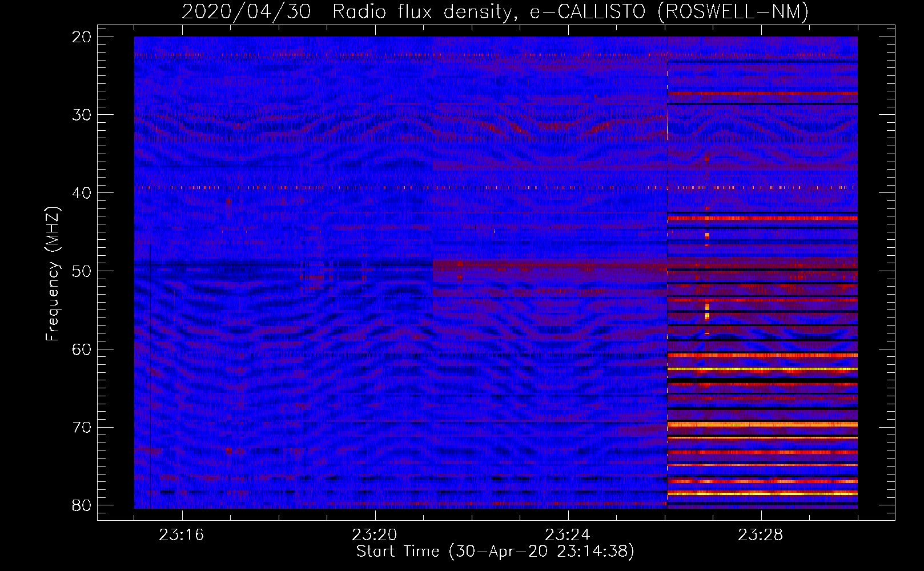Click the time tick label '23:16'

182,535
